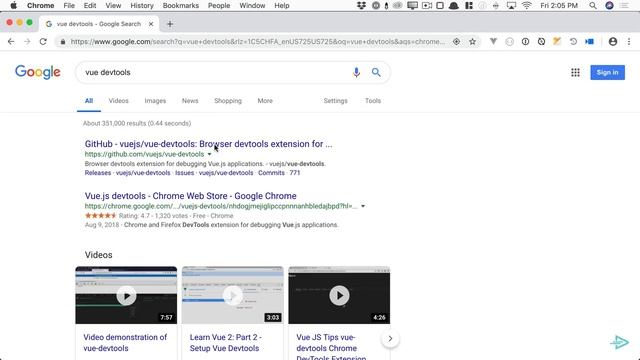This screenshot has width=640, height=360.
Task: Switch to the Images tab
Action: [x=155, y=101]
